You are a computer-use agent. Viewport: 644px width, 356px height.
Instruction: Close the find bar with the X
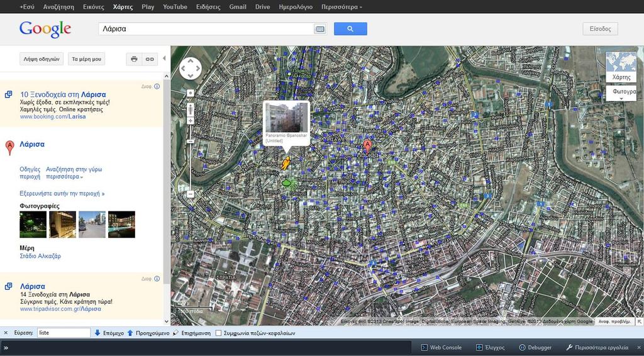tap(6, 333)
